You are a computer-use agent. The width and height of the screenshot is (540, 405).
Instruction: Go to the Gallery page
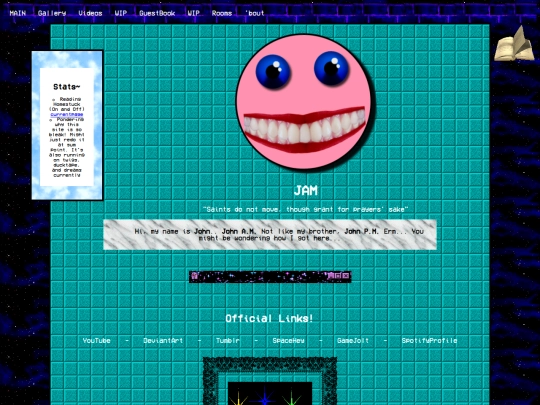52,13
